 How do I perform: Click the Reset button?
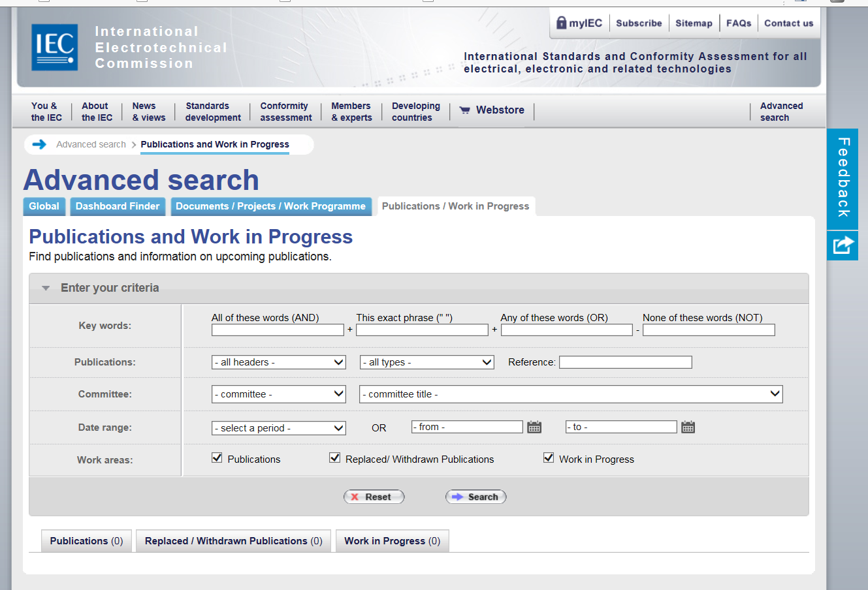374,497
